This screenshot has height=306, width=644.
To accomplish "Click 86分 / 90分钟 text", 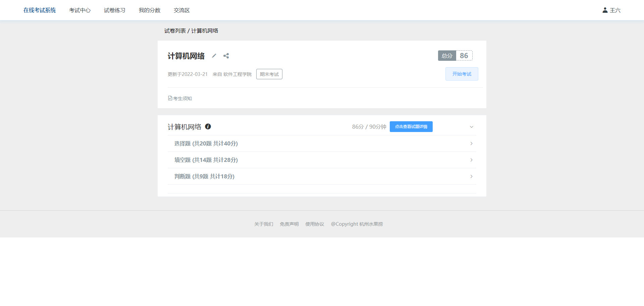I will tap(369, 127).
